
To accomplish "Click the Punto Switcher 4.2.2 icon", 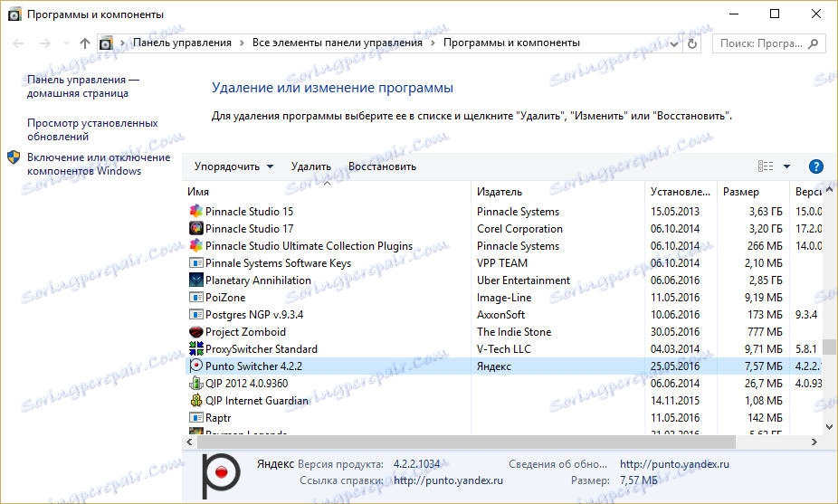I will pos(196,366).
